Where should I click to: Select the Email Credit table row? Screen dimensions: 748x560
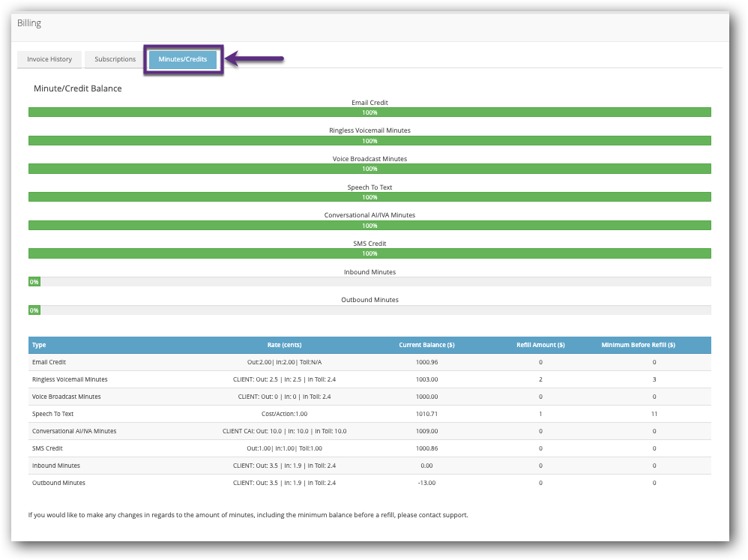(49, 362)
